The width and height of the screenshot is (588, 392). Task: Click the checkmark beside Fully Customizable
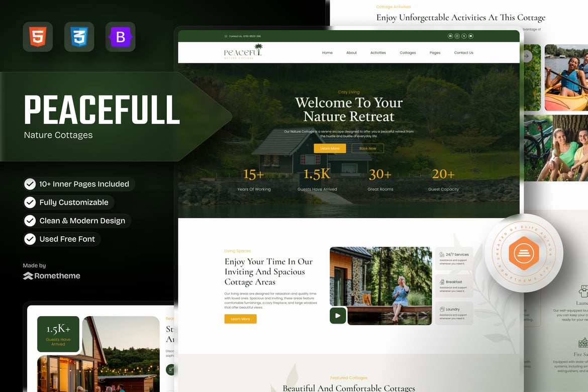tap(30, 202)
